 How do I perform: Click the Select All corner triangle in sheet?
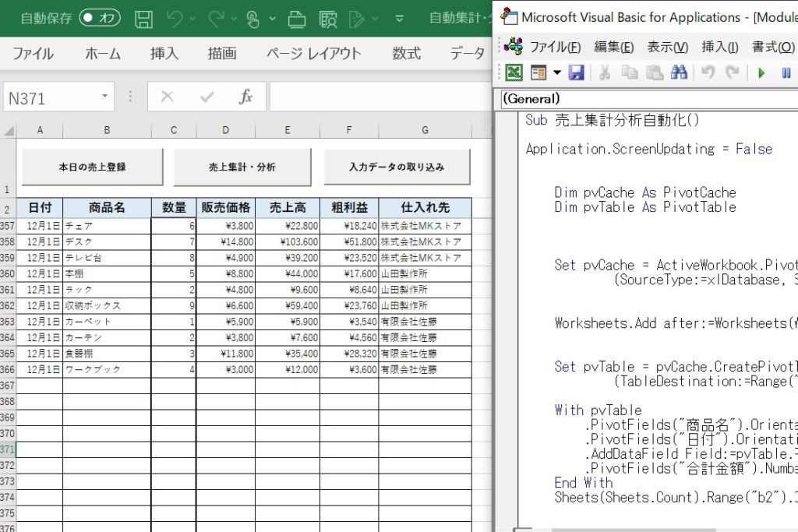click(x=8, y=131)
